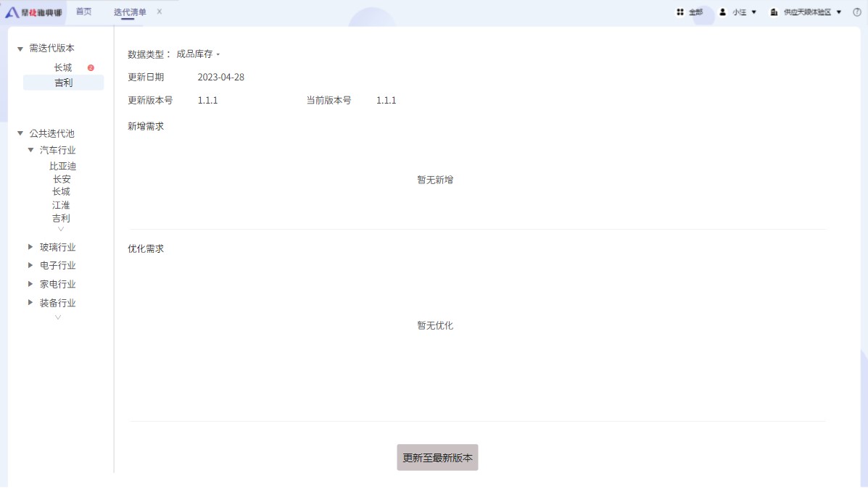Close the 迭代清单 tab with X icon
This screenshot has height=489, width=868.
point(160,12)
